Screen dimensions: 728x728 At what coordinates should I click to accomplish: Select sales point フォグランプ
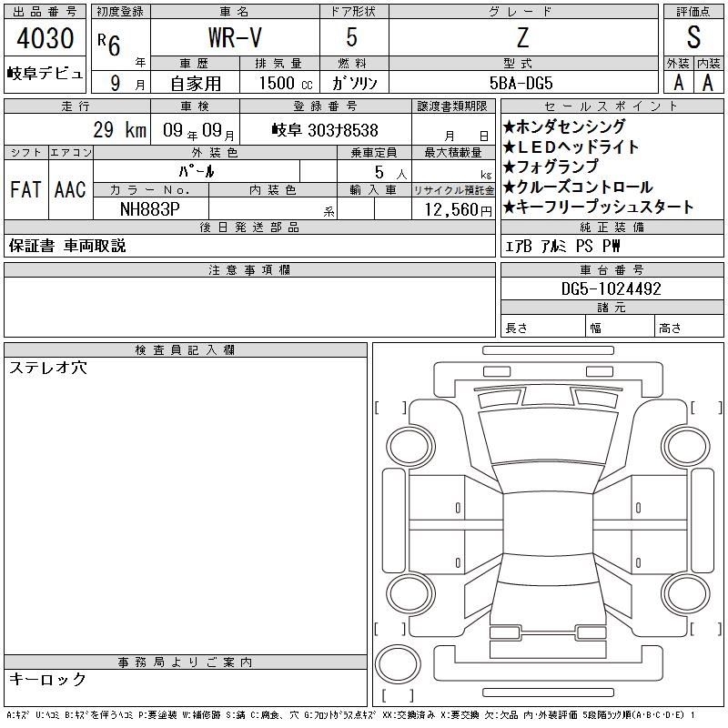click(551, 167)
